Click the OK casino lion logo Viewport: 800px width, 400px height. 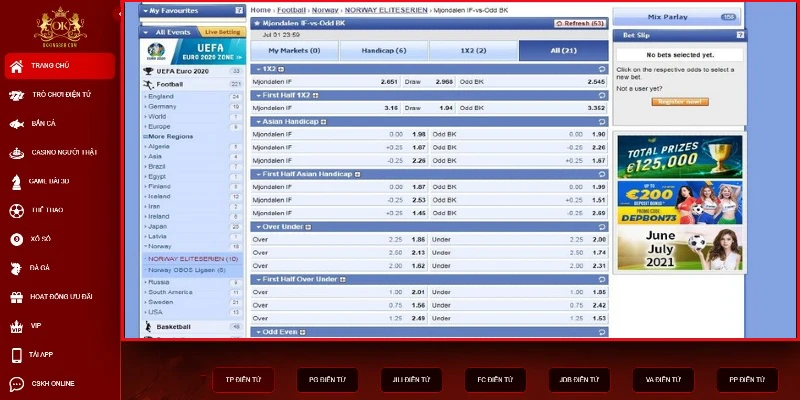point(60,28)
